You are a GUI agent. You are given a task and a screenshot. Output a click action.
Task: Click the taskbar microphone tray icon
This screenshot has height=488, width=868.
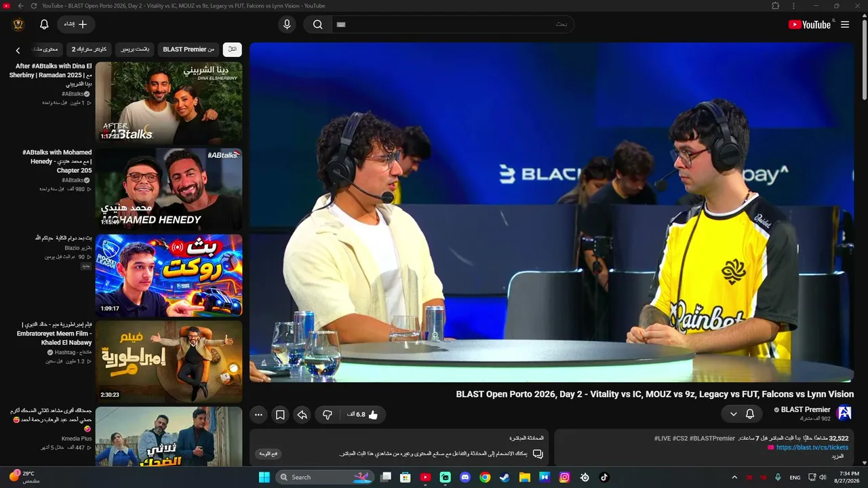778,477
